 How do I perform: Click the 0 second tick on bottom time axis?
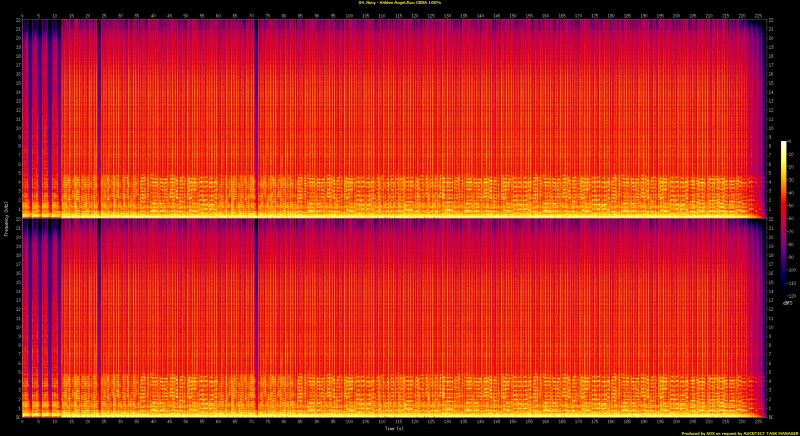click(21, 422)
